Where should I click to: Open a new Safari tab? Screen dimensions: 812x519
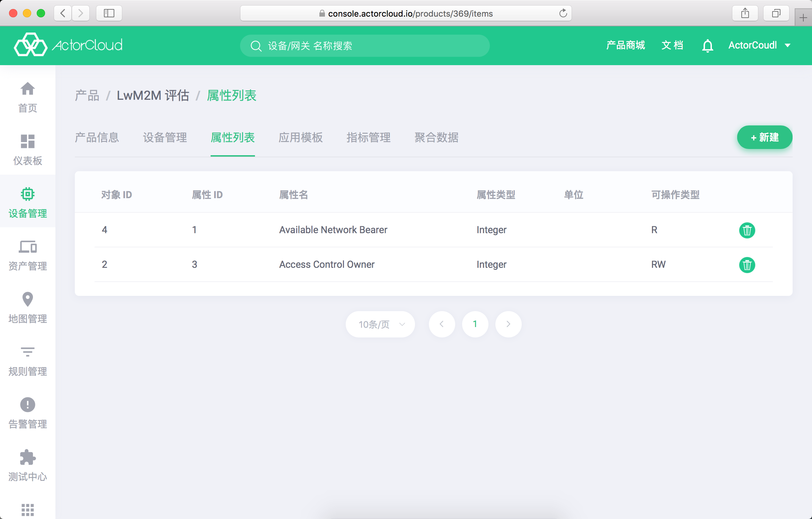[803, 17]
